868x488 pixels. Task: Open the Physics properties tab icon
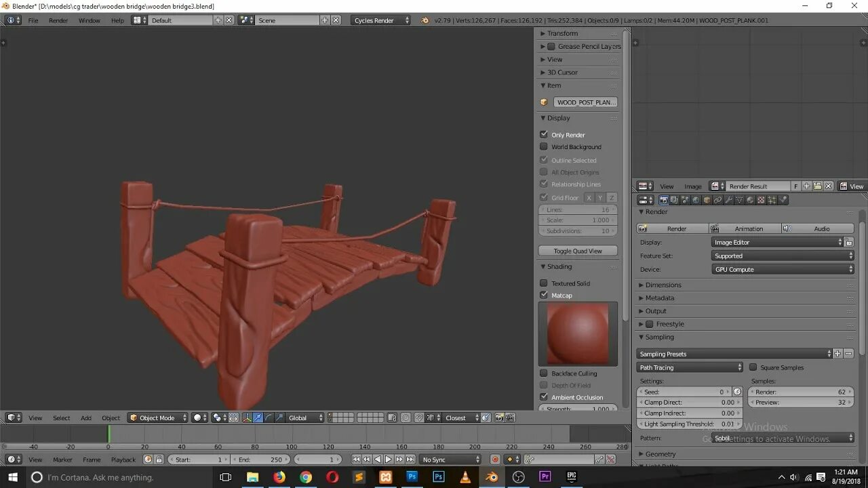click(x=783, y=200)
